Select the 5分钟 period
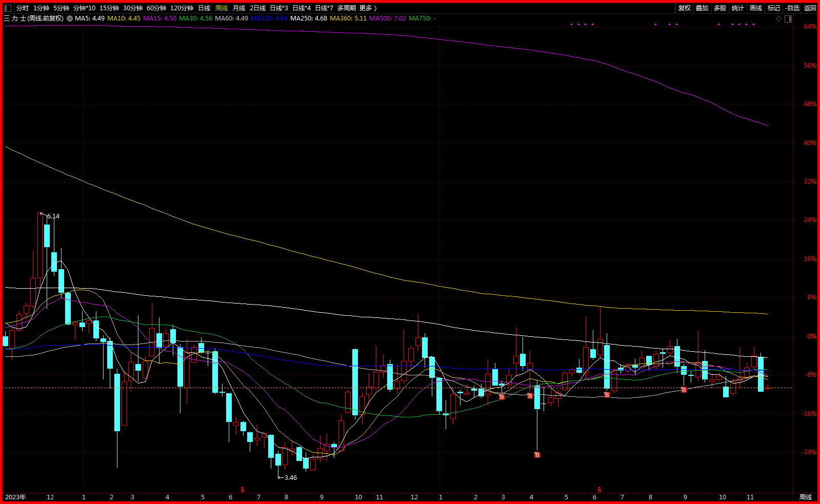Viewport: 820px width, 504px height. [61, 8]
